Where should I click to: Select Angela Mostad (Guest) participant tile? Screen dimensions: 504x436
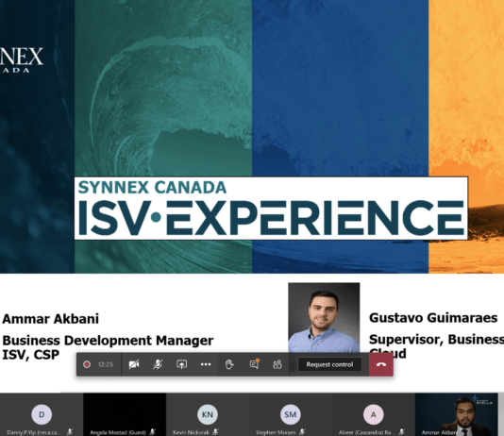(125, 414)
